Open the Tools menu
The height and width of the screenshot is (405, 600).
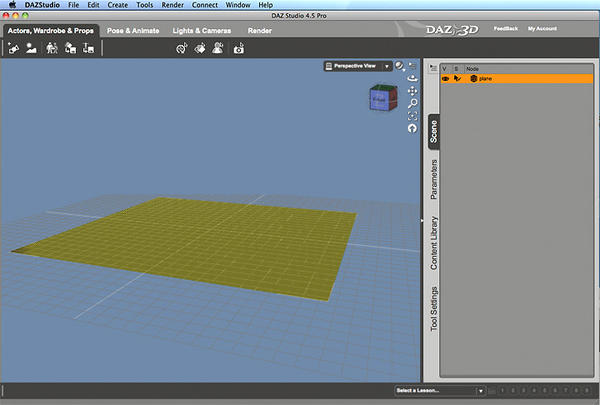click(145, 5)
